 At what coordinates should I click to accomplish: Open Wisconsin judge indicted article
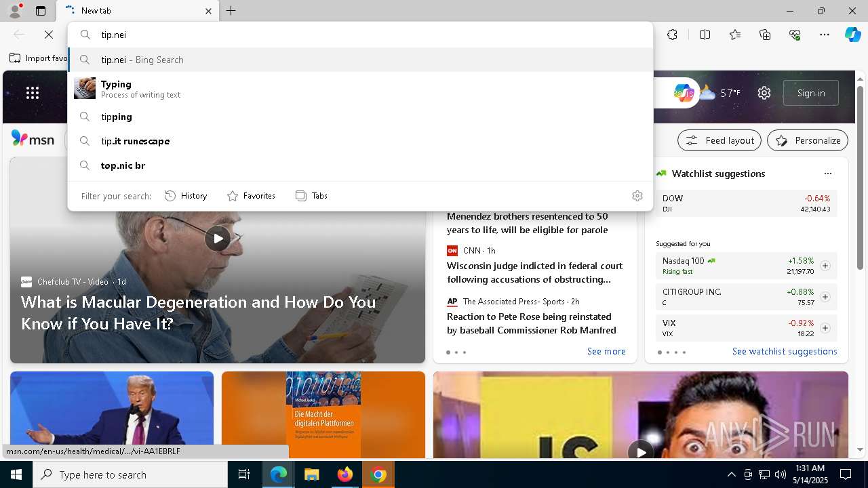[x=534, y=272]
